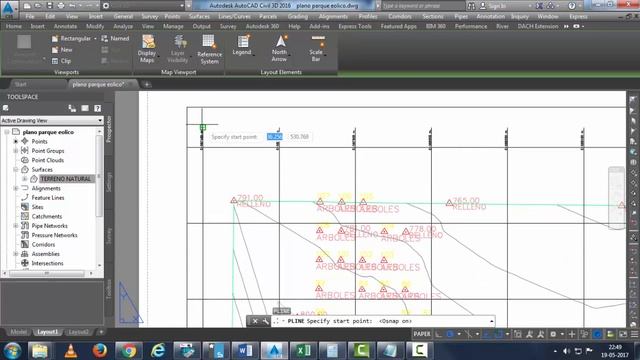Add a new layout with plus button
This screenshot has width=640, height=360.
(101, 332)
